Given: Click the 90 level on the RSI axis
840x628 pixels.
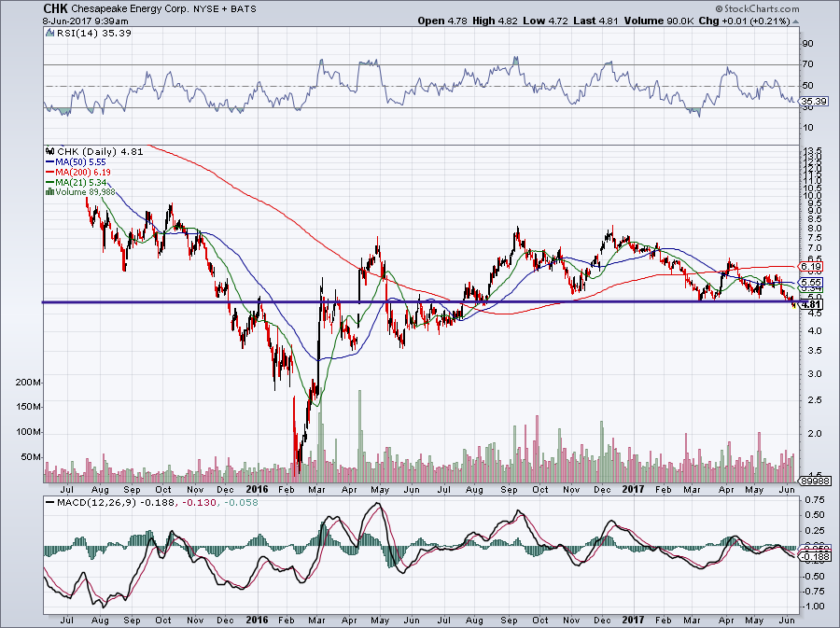Looking at the screenshot, I should [808, 44].
